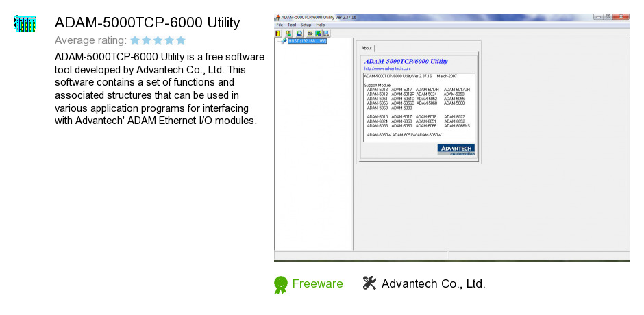This screenshot has width=644, height=315.
Task: Click the green map toolbar icon
Action: (x=318, y=34)
